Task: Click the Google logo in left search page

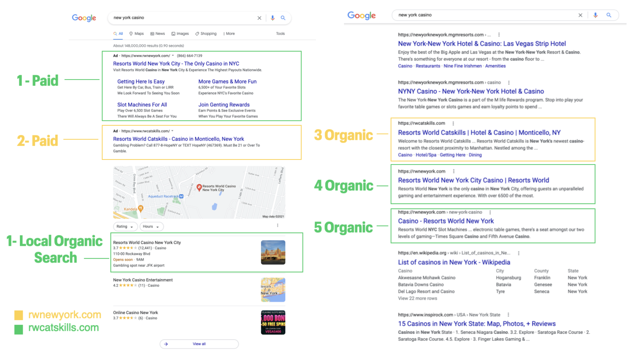Action: 84,18
